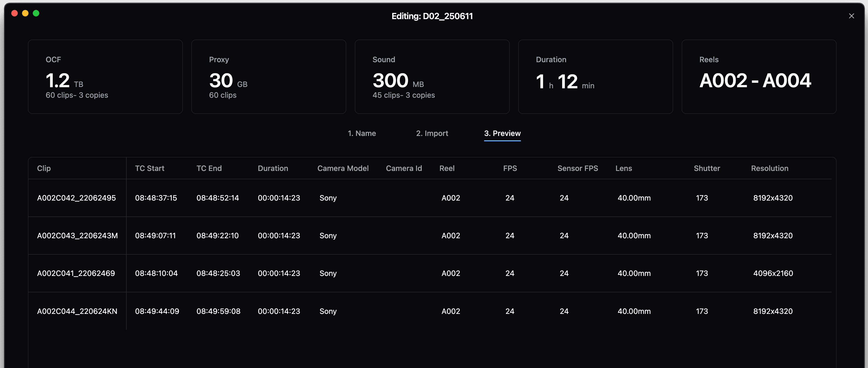The width and height of the screenshot is (868, 368).
Task: Click the Camera Model column header
Action: pyautogui.click(x=343, y=168)
